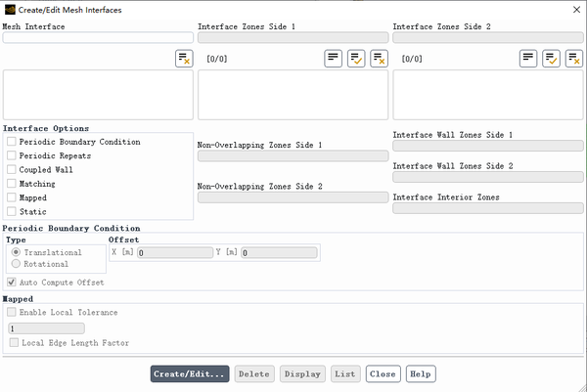The height and width of the screenshot is (392, 587).
Task: Click the Fluent app icon in title bar
Action: (x=9, y=8)
